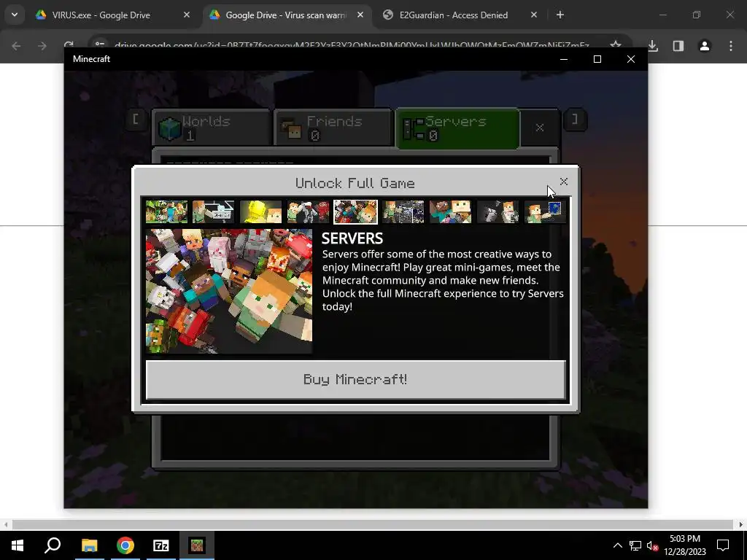Open Windows Start menu
747x560 pixels.
coord(18,545)
